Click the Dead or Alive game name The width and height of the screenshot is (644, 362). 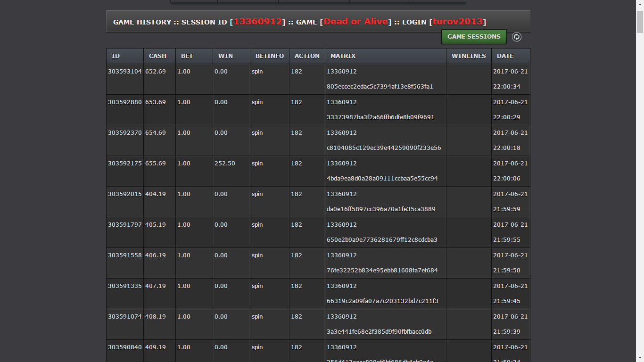click(356, 22)
